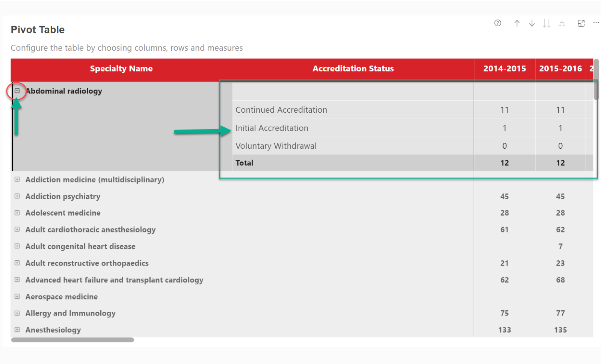
Task: Open the more options ellipsis menu
Action: point(596,23)
